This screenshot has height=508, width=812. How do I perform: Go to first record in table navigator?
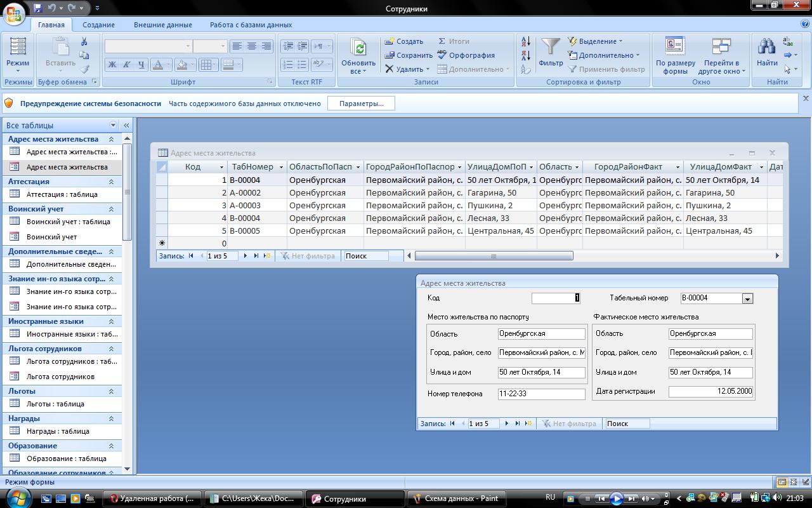coord(191,256)
